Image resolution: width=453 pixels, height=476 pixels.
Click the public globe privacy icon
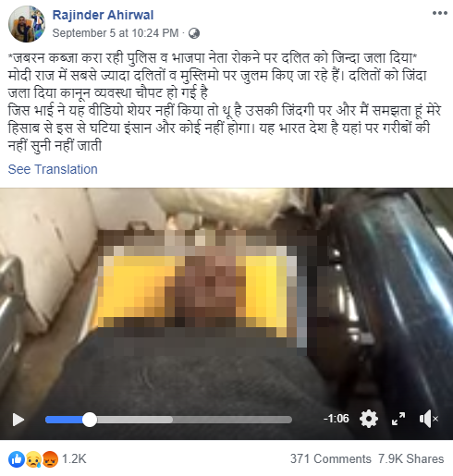coord(194,33)
